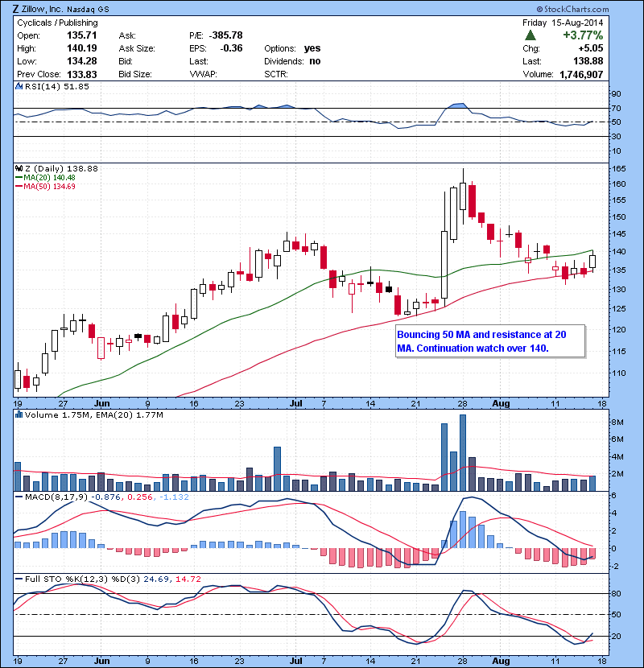Viewport: 644px width, 668px height.
Task: Click the Full STO %D value 14.72
Action: coord(188,579)
